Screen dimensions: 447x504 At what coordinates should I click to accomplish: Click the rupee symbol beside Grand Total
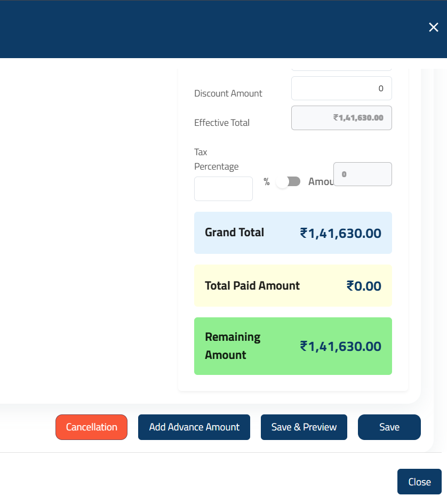304,233
